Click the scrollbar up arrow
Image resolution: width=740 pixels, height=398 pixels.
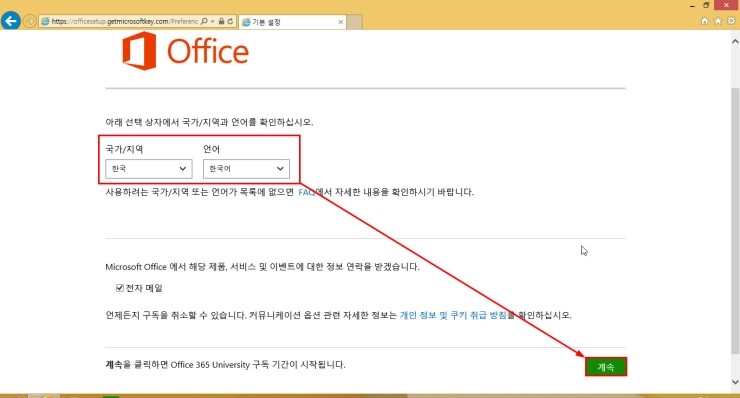(x=735, y=42)
